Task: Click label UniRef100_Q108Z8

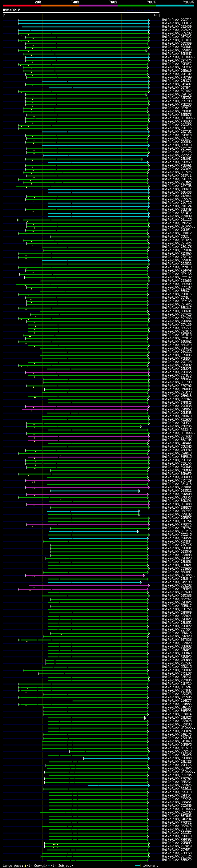Action: point(177,416)
